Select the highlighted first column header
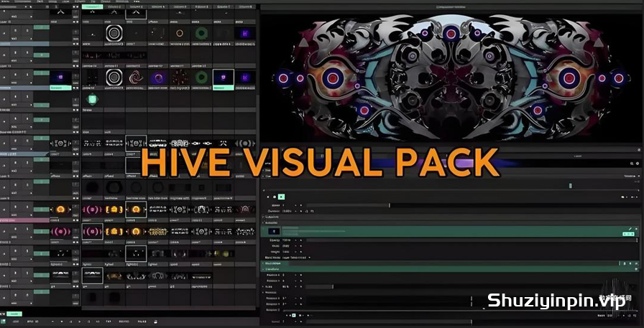This screenshot has width=644, height=328. click(92, 6)
